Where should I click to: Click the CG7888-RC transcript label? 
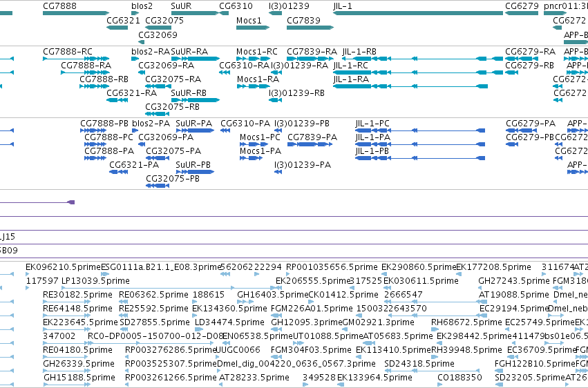68,51
